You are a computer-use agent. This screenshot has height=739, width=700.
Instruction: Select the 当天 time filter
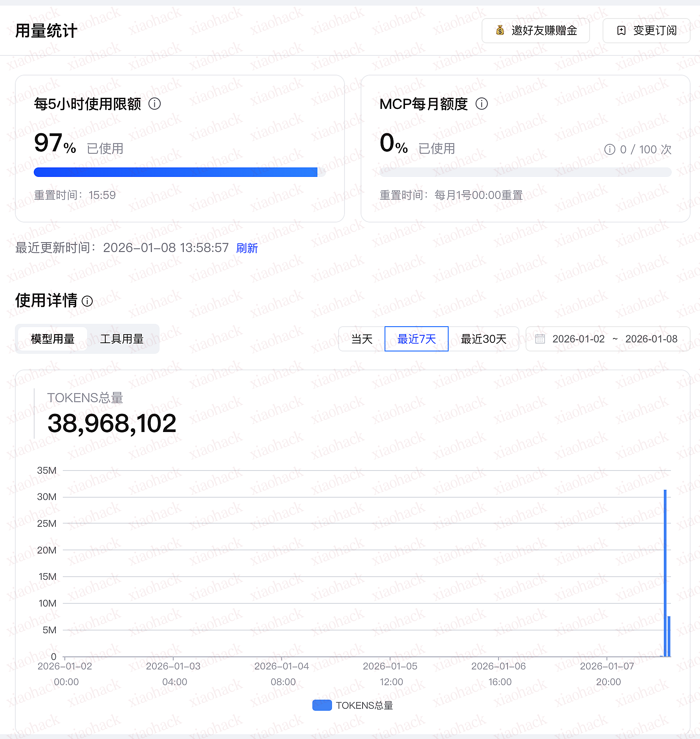361,339
